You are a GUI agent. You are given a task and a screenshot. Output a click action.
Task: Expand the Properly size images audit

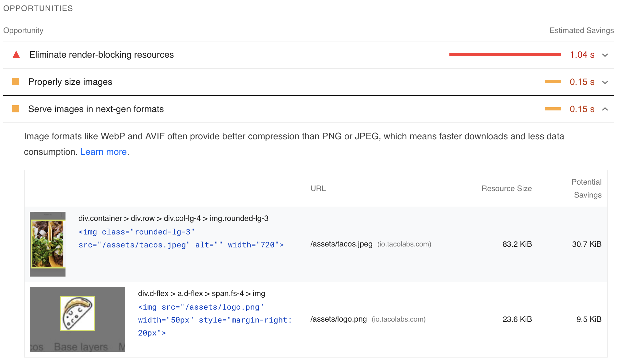605,82
